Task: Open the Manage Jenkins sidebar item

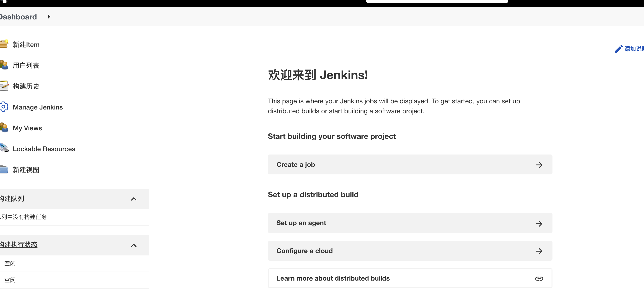Action: [38, 107]
